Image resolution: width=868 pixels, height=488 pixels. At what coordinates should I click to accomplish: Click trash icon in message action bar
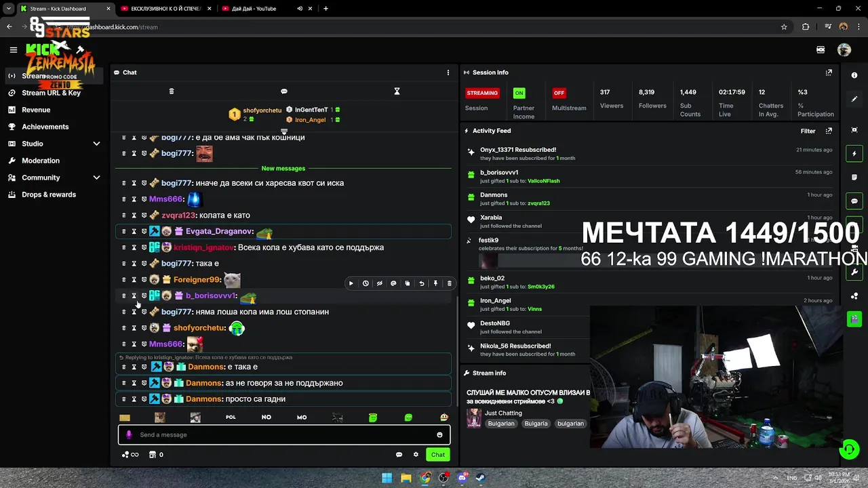pyautogui.click(x=449, y=283)
